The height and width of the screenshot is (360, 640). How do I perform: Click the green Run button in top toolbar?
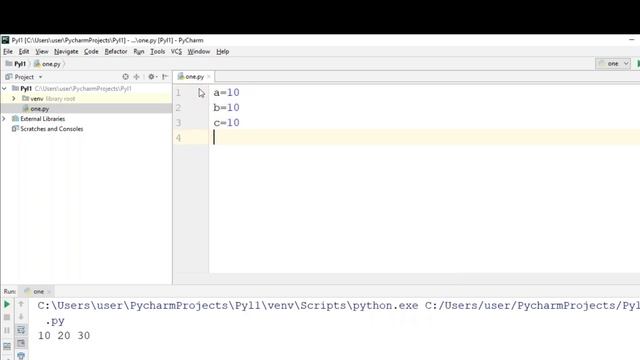click(638, 64)
